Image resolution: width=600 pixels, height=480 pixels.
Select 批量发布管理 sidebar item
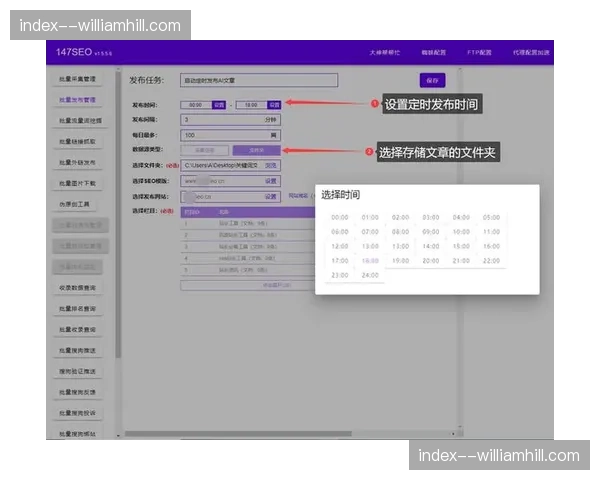pyautogui.click(x=78, y=100)
